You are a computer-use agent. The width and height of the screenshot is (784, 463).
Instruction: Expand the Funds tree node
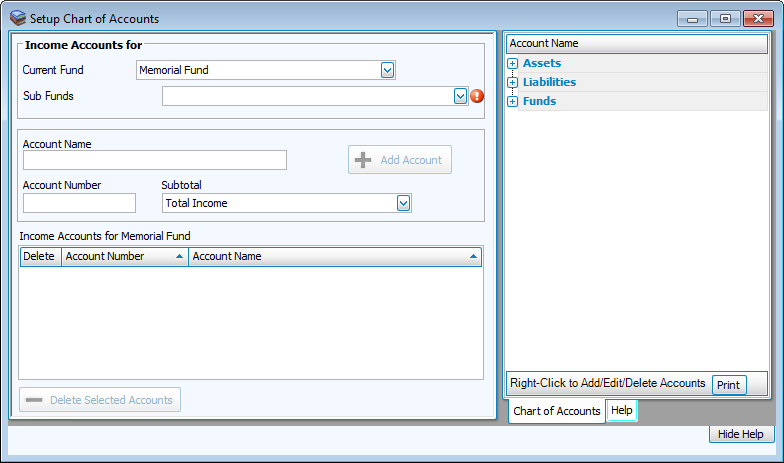[x=513, y=101]
